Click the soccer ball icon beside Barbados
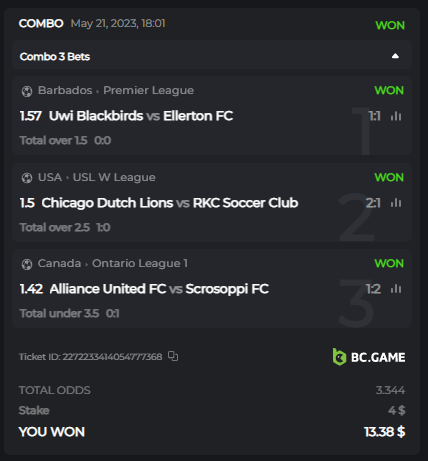 [27, 91]
